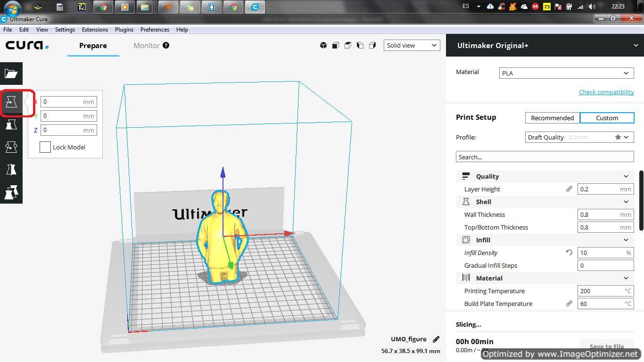Open the Solid view dropdown
This screenshot has width=644, height=362.
pyautogui.click(x=412, y=45)
